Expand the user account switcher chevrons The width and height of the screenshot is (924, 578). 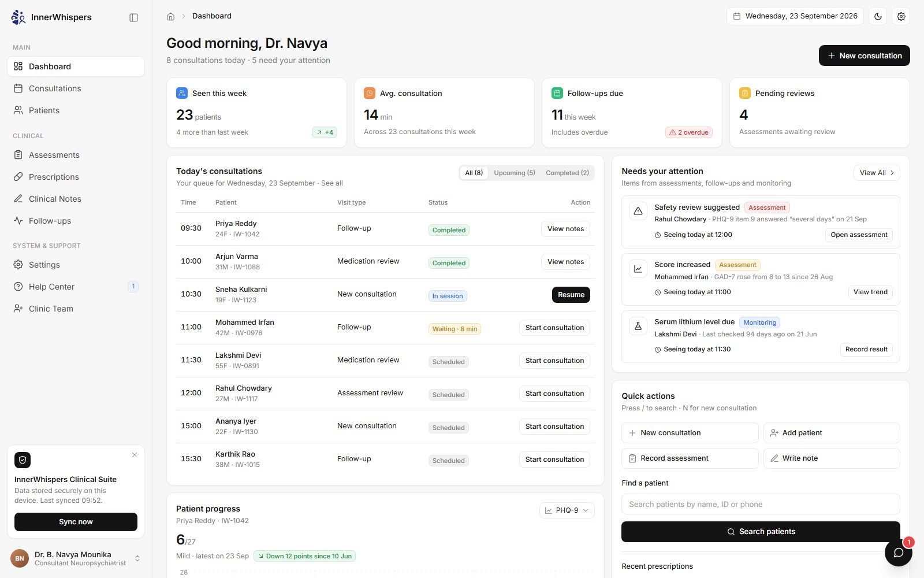[137, 558]
